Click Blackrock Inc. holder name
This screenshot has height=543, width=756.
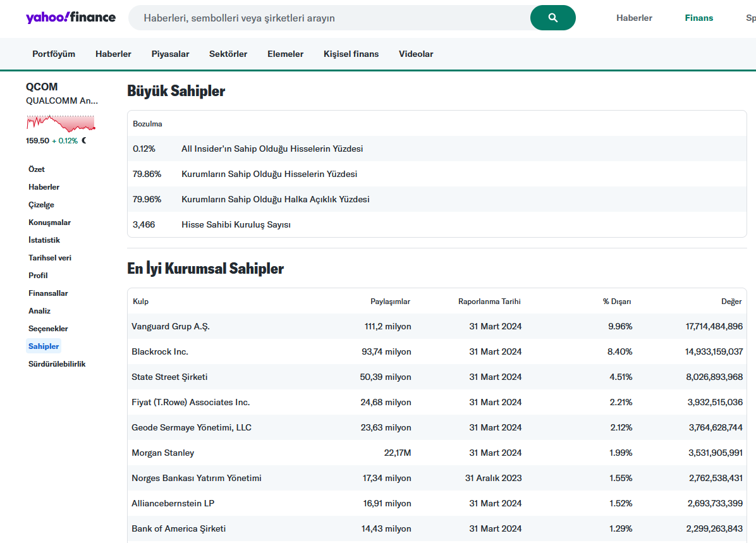160,352
